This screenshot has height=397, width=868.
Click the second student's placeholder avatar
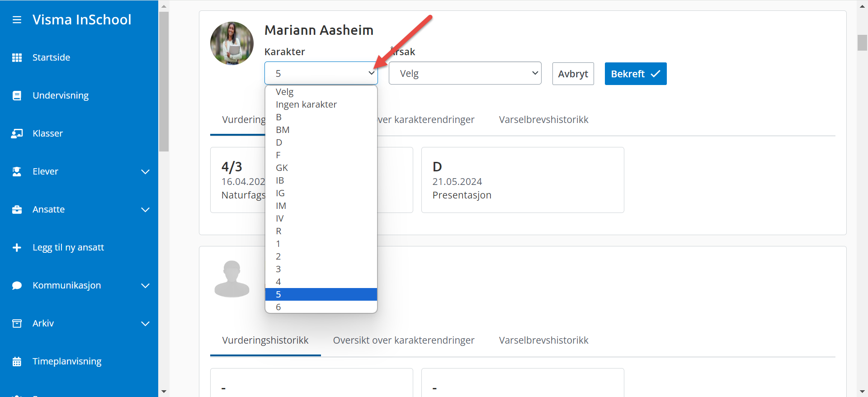[x=232, y=279]
